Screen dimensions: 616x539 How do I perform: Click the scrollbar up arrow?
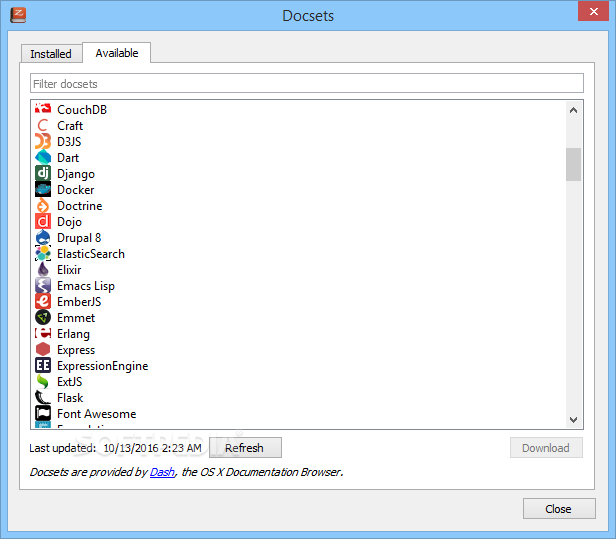point(574,110)
